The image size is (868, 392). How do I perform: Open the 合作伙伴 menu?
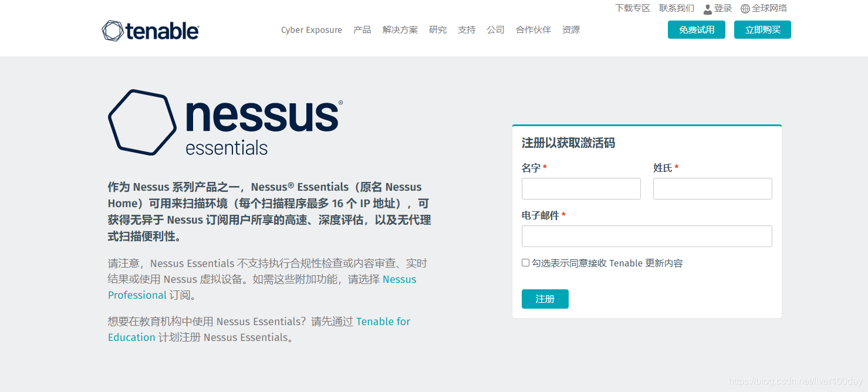pos(533,30)
